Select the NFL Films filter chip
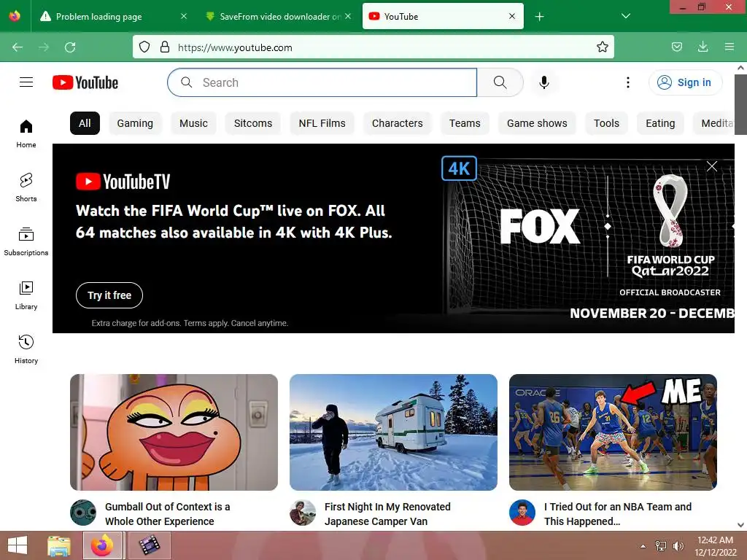 coord(322,123)
